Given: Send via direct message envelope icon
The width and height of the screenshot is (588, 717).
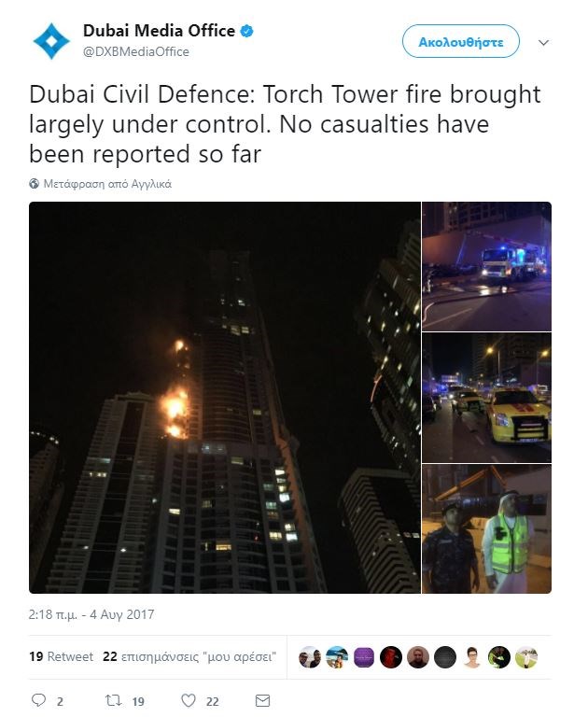Looking at the screenshot, I should pyautogui.click(x=262, y=700).
